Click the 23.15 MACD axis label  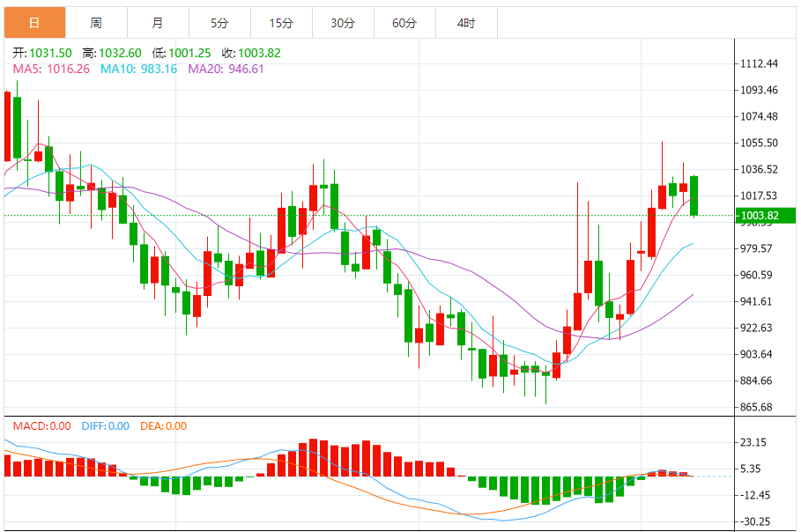(x=753, y=443)
